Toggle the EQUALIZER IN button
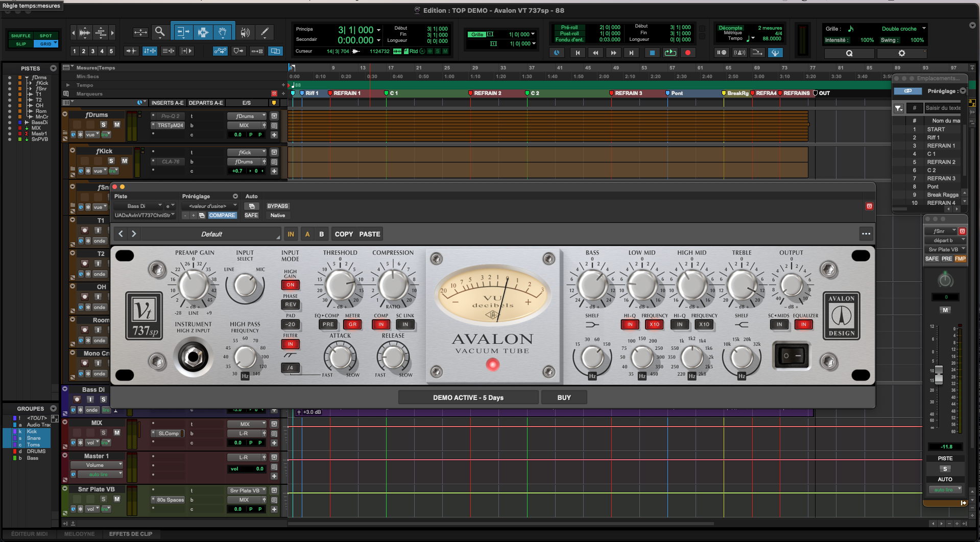Screen dimensions: 980x542 (804, 324)
